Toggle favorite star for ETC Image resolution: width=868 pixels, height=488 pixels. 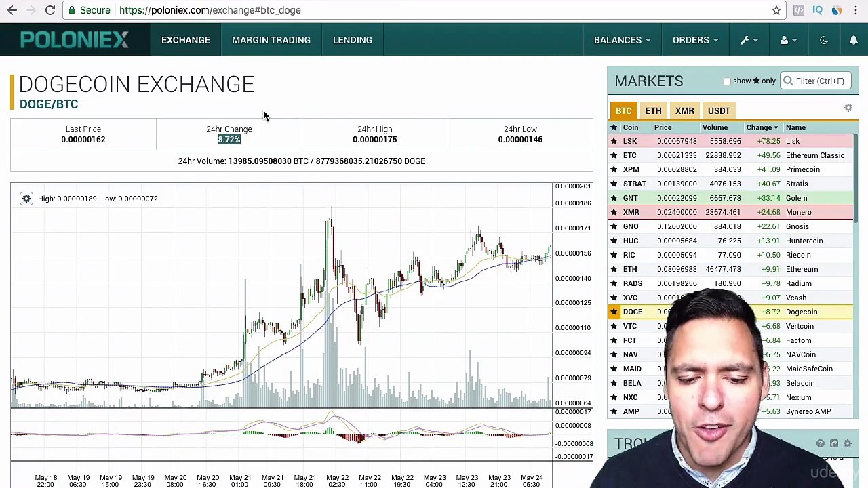click(614, 155)
